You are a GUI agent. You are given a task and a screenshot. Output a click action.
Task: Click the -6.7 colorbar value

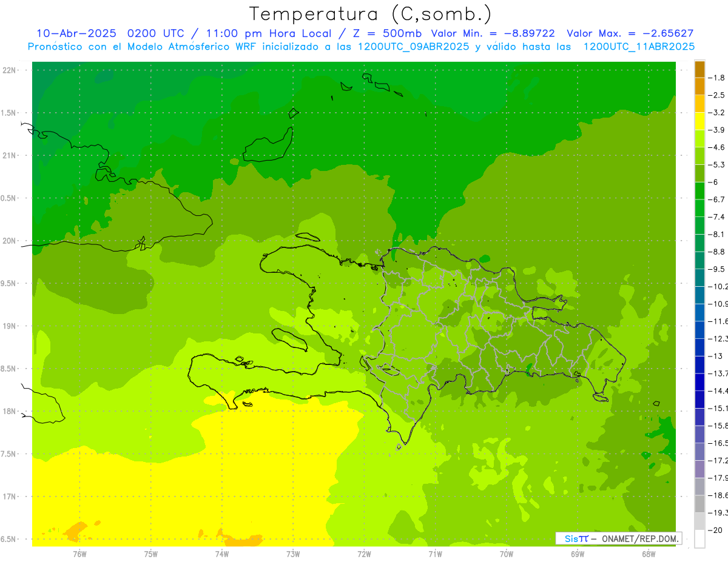(716, 199)
